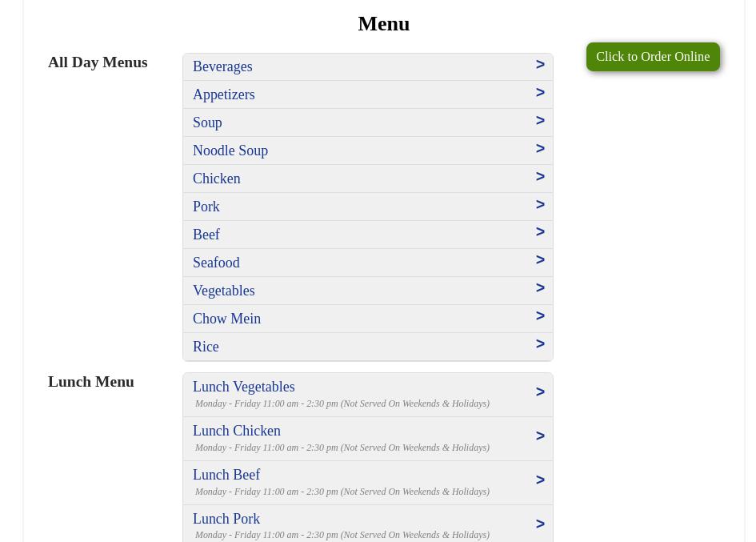Click the chevron icon beside Seafood
Screen dimensions: 756x542
pos(540,260)
